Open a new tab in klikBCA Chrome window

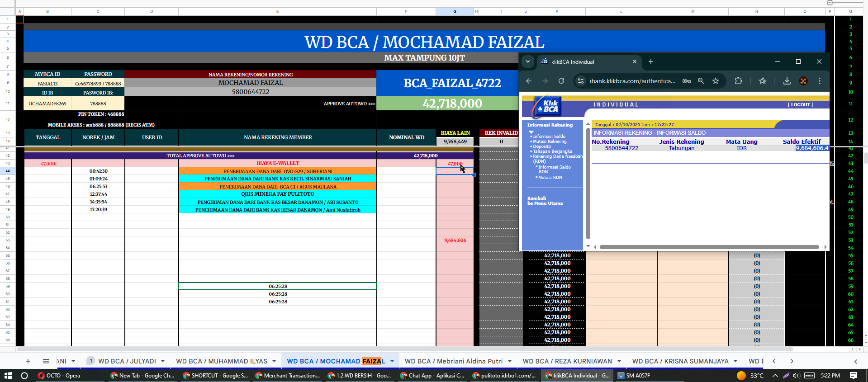(x=651, y=61)
